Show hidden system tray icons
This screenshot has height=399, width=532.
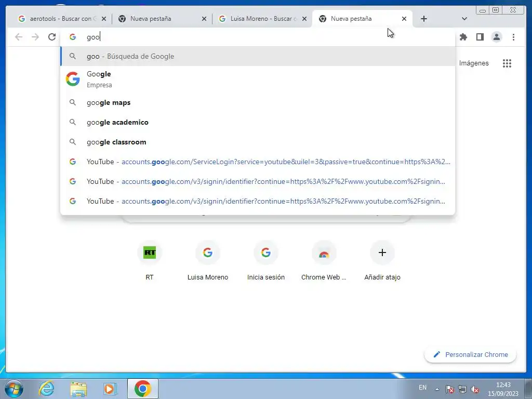coord(437,389)
